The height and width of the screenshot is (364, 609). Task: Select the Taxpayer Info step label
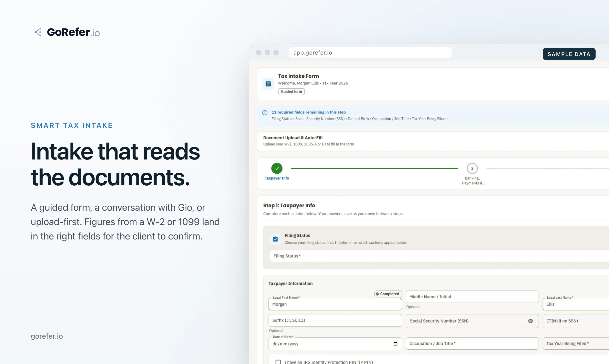point(277,178)
